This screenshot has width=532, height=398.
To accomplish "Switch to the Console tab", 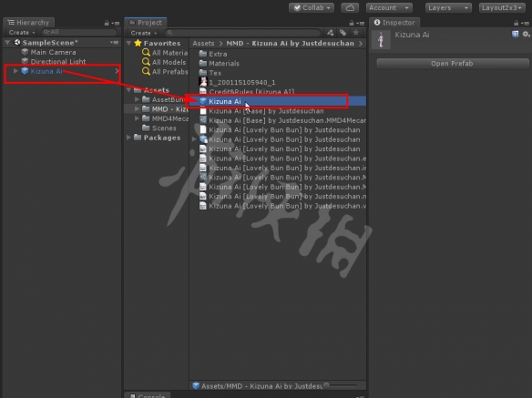I will click(148, 395).
